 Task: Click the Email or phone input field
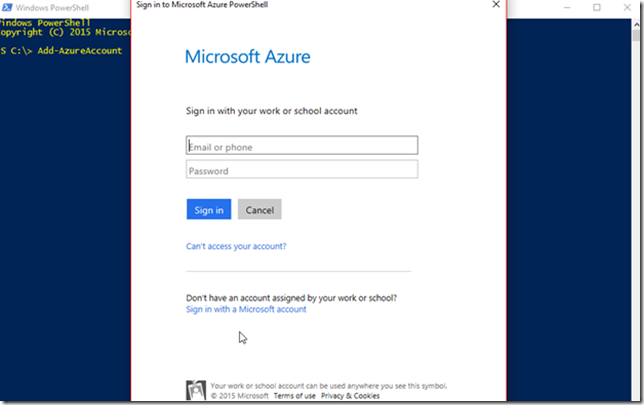tap(302, 145)
